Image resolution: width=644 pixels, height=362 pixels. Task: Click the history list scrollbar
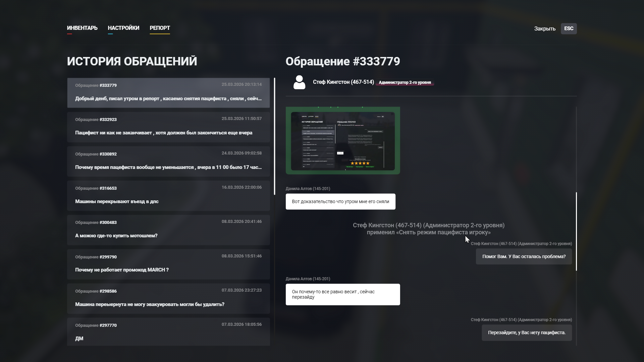[x=274, y=136]
